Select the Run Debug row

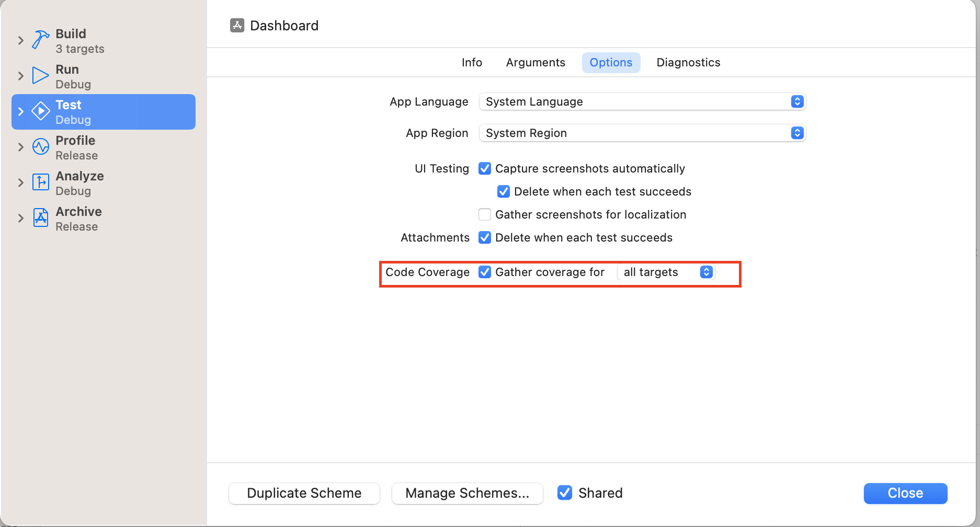coord(104,76)
